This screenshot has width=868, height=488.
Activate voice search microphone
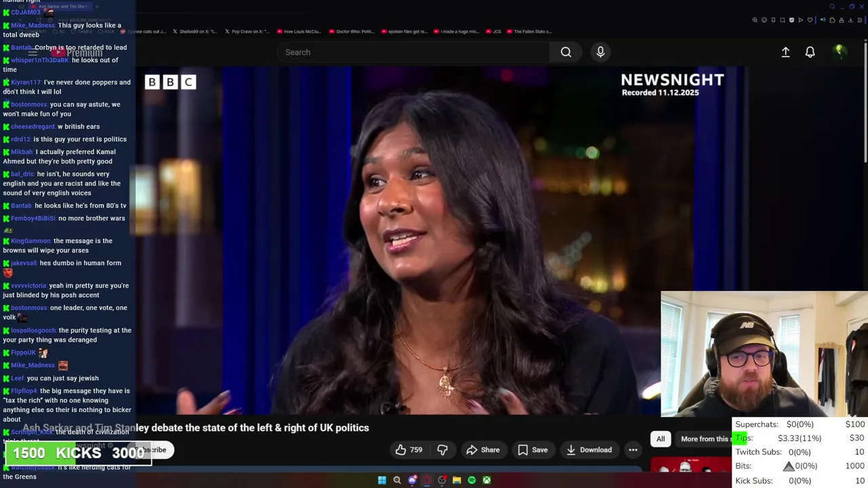600,52
